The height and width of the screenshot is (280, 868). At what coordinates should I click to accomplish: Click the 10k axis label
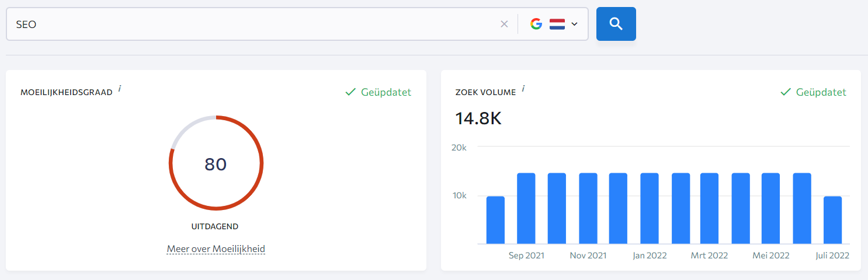click(460, 195)
